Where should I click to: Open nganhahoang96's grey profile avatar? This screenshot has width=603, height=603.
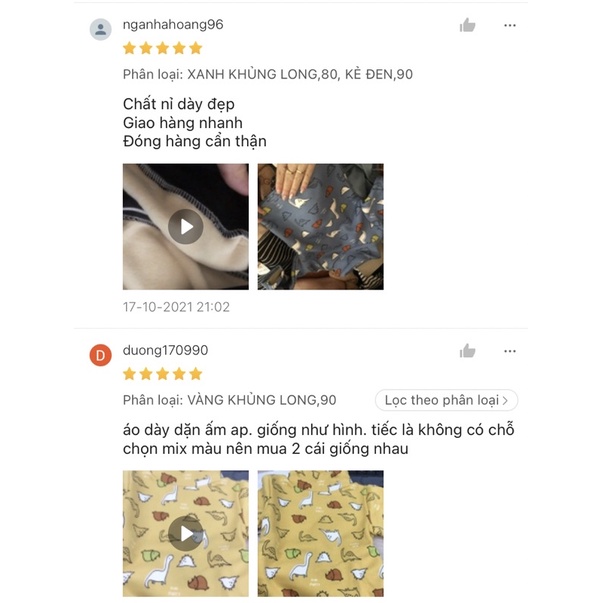pyautogui.click(x=101, y=29)
